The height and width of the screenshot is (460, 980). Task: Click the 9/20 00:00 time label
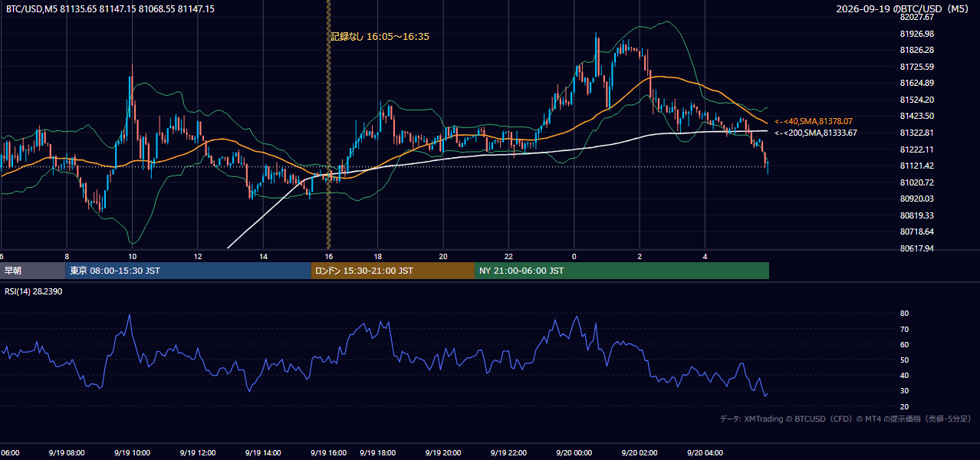pos(574,453)
